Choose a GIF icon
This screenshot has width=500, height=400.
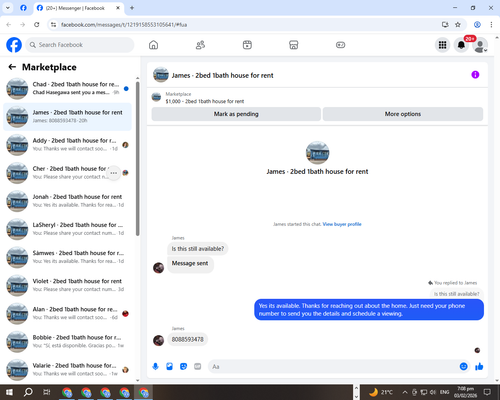pos(198,367)
